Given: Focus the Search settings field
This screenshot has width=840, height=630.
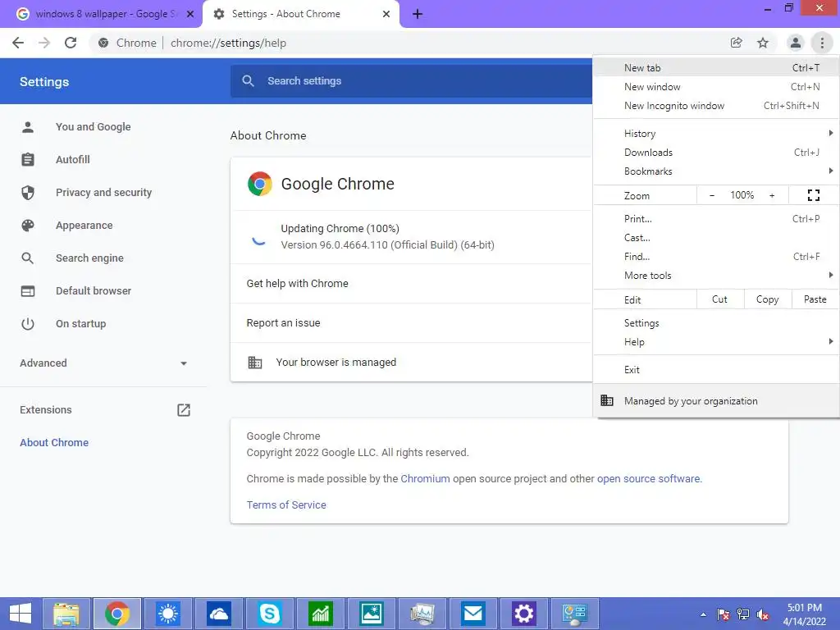Looking at the screenshot, I should (x=412, y=81).
